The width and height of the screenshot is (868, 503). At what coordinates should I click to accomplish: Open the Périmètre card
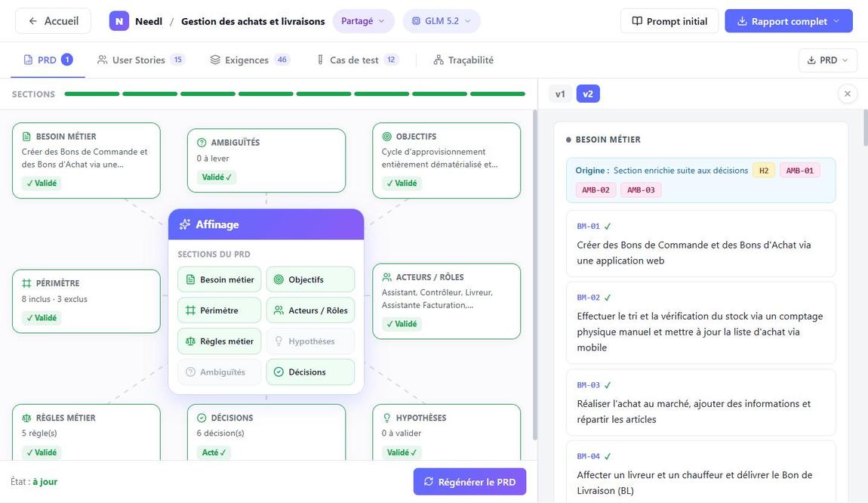[86, 301]
